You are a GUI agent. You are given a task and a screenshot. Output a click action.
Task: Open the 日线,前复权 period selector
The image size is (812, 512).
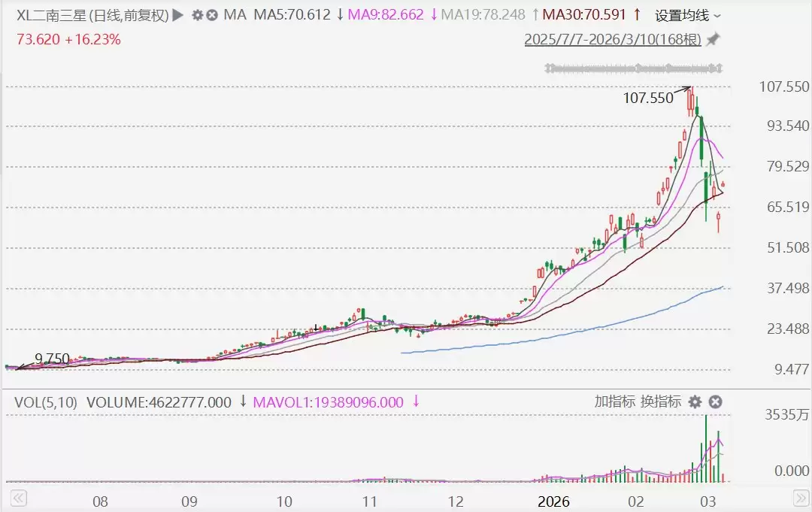tap(128, 15)
